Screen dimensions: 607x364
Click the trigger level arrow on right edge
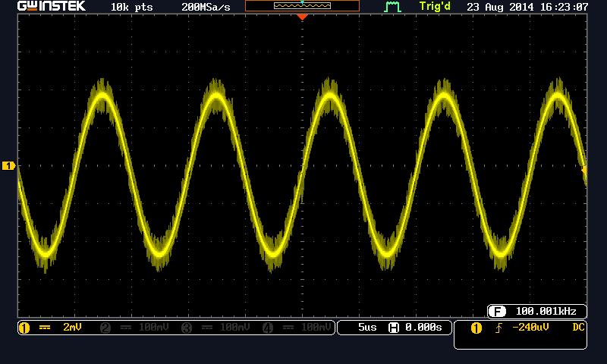coord(584,172)
